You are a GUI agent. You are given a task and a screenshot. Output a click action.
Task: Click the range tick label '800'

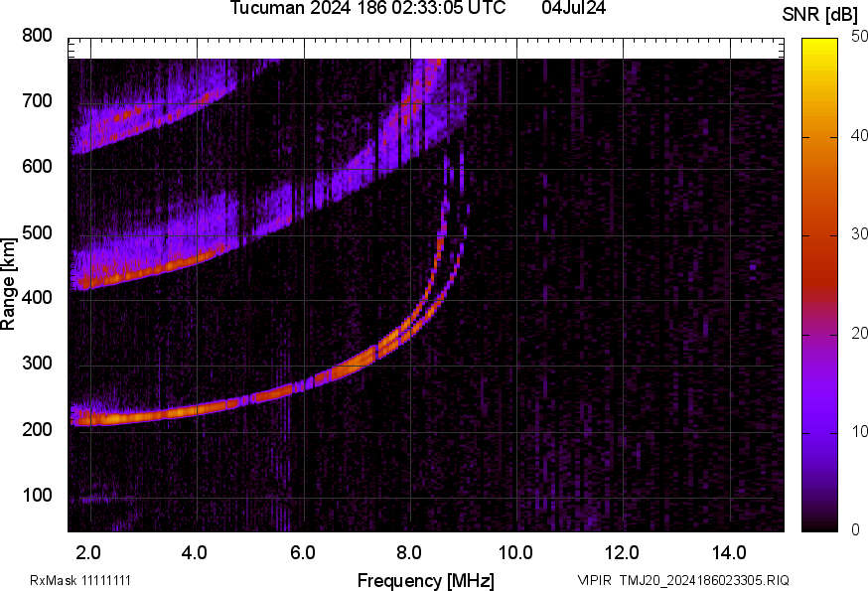(x=37, y=36)
